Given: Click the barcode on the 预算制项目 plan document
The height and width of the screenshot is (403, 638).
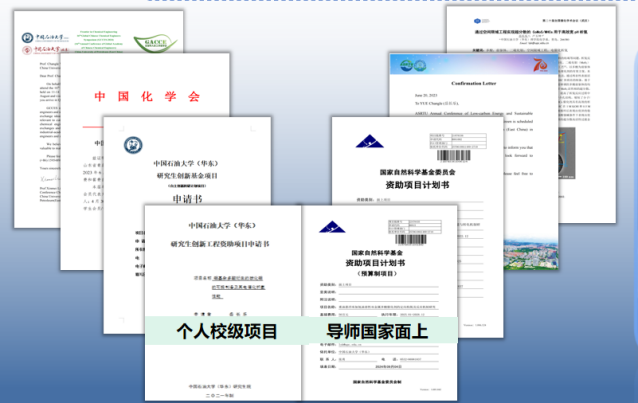Looking at the screenshot, I should 411,239.
